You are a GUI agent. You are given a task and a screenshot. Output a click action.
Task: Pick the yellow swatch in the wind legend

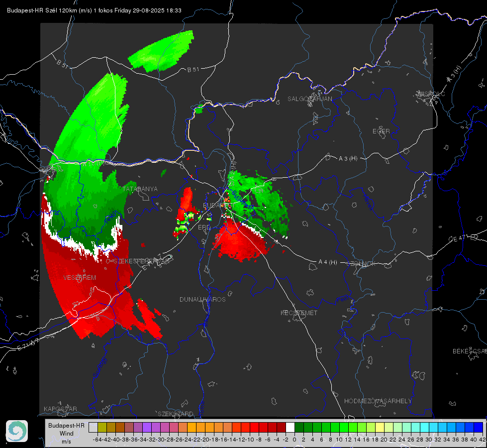point(380,427)
